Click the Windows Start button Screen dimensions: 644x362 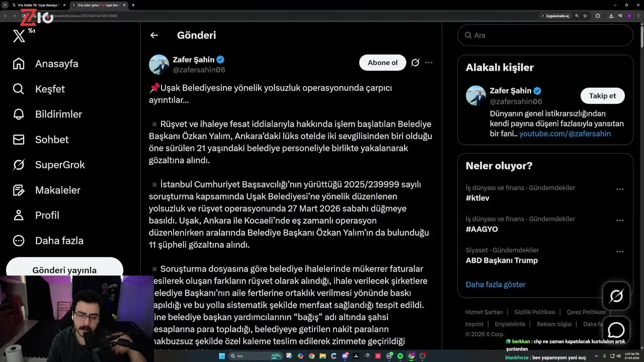click(x=222, y=356)
